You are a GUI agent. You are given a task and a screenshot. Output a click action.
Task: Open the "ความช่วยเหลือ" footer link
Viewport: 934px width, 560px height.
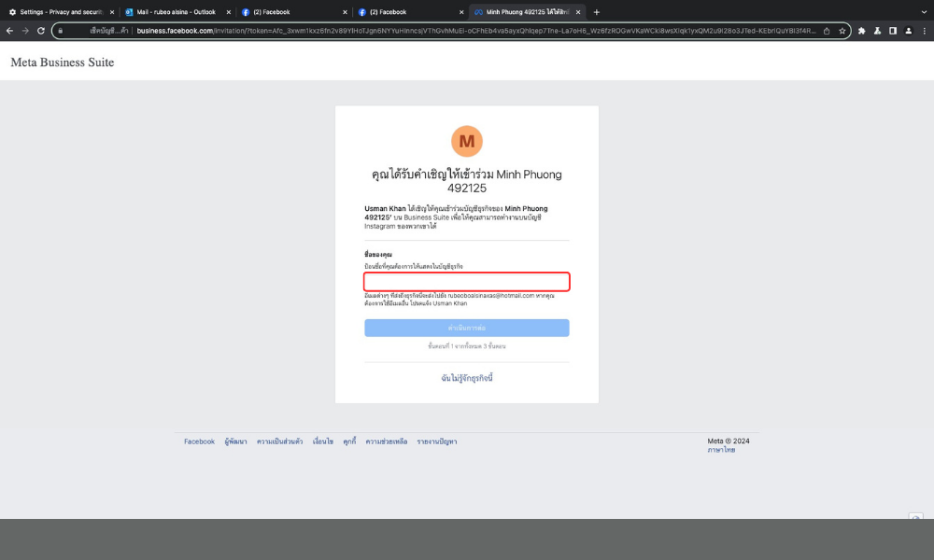click(x=386, y=441)
